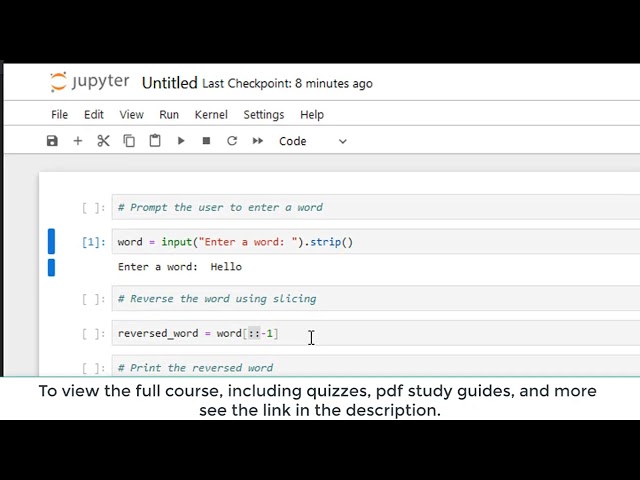Run the selected cell with the play icon
The image size is (640, 480).
[x=181, y=141]
